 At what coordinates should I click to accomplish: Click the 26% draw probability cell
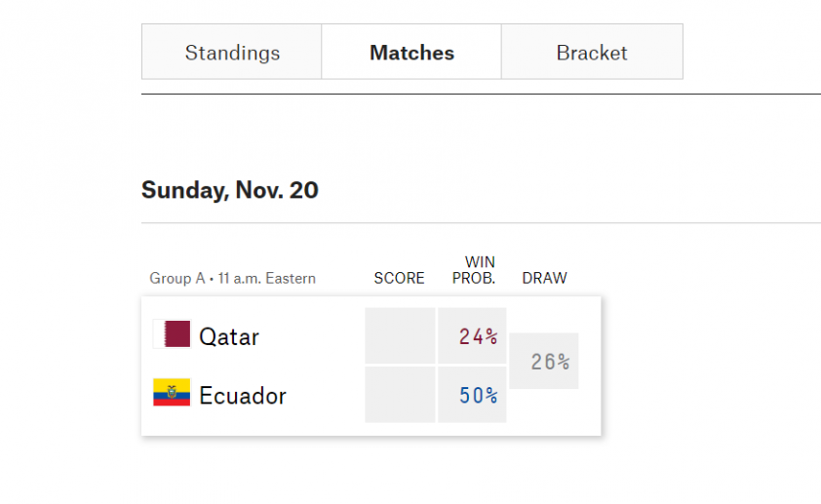pyautogui.click(x=543, y=361)
